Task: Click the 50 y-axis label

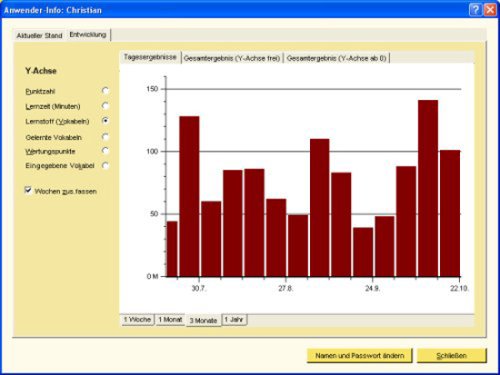Action: pos(154,214)
